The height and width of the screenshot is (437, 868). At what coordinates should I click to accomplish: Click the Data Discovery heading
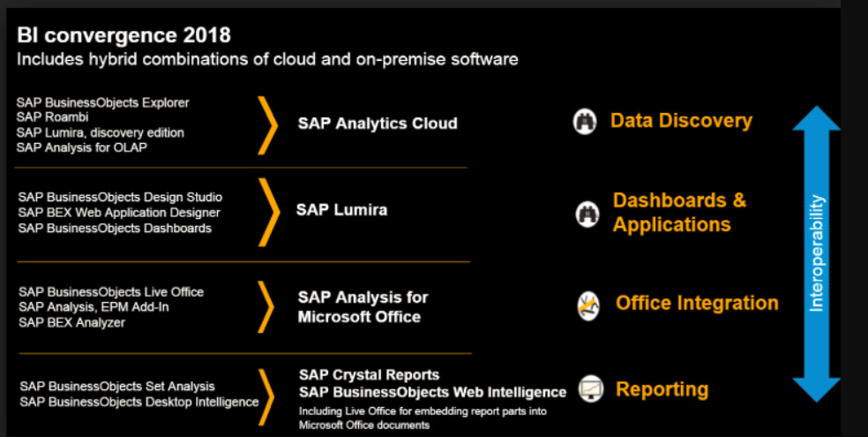tap(681, 121)
